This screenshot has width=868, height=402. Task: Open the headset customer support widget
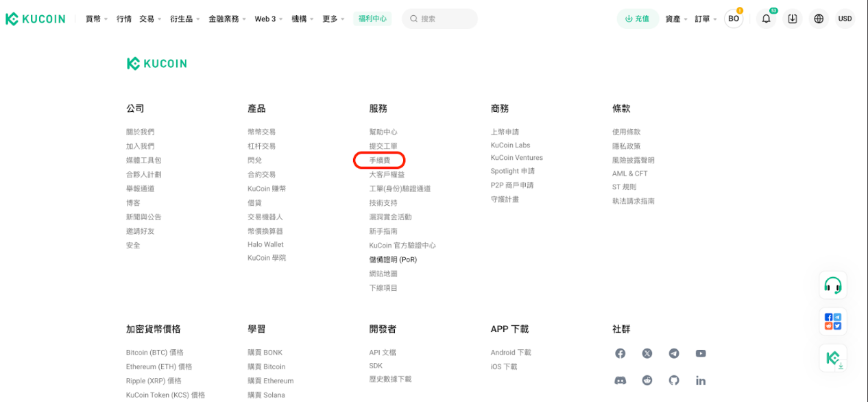tap(833, 285)
